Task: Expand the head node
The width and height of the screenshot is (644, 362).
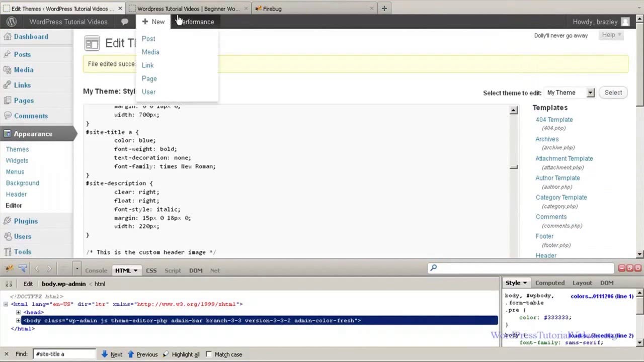Action: click(18, 312)
